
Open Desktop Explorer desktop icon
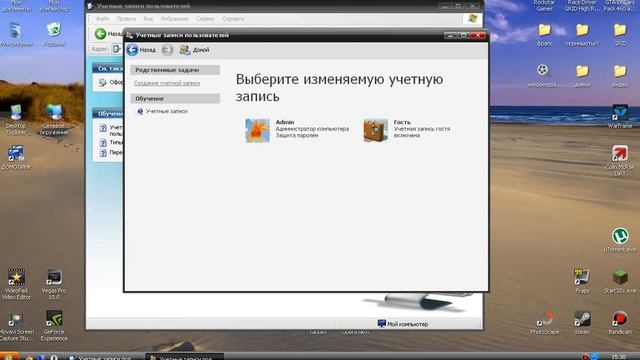point(16,112)
